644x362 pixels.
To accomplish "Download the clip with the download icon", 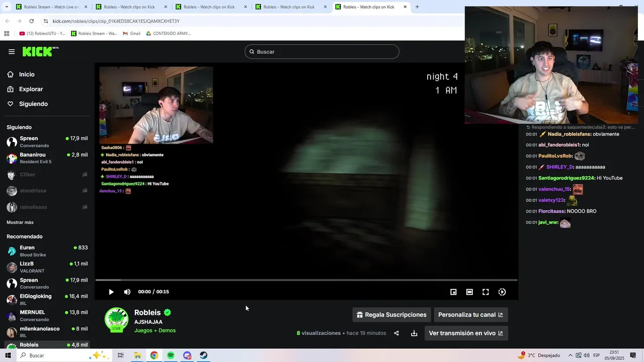I will click(414, 333).
